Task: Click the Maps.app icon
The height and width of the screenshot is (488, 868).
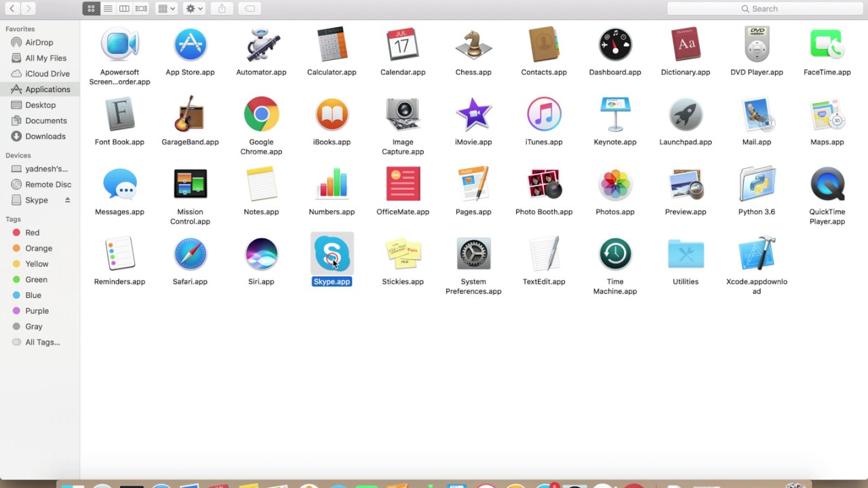Action: pyautogui.click(x=827, y=115)
